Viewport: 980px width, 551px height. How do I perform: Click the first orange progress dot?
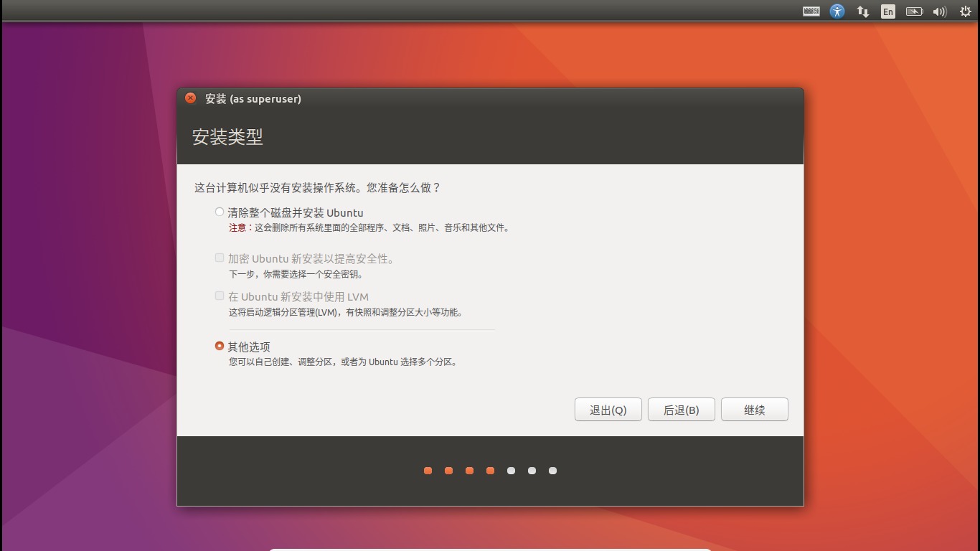coord(428,471)
